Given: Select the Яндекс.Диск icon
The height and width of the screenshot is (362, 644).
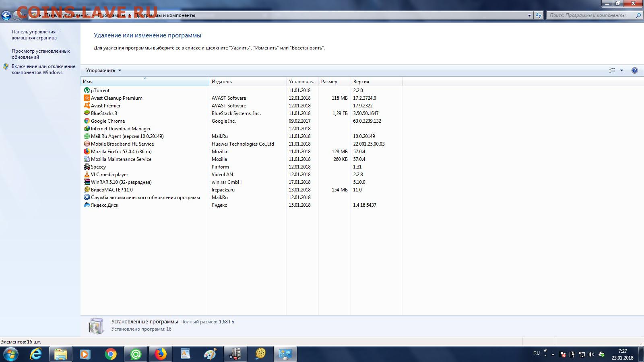Looking at the screenshot, I should coord(87,205).
